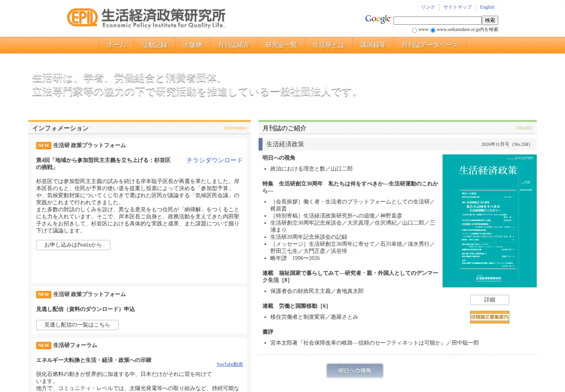Click the お申し込みはPeatixから button

click(x=73, y=245)
